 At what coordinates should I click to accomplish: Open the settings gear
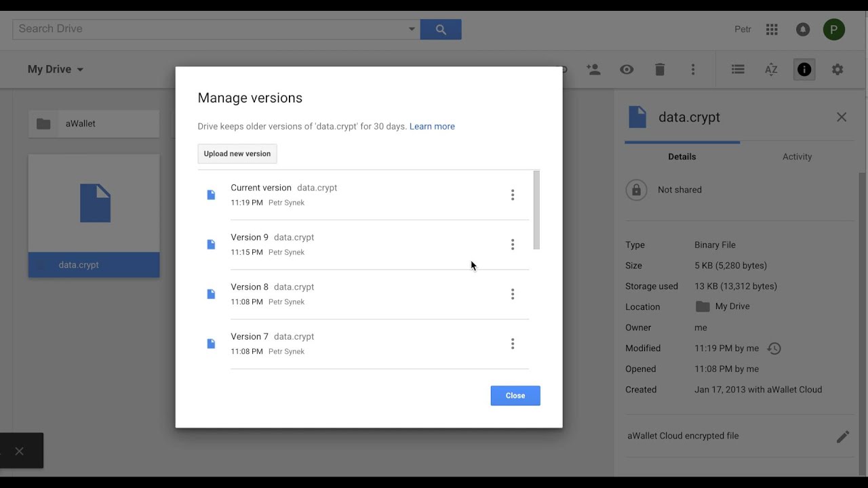(837, 69)
